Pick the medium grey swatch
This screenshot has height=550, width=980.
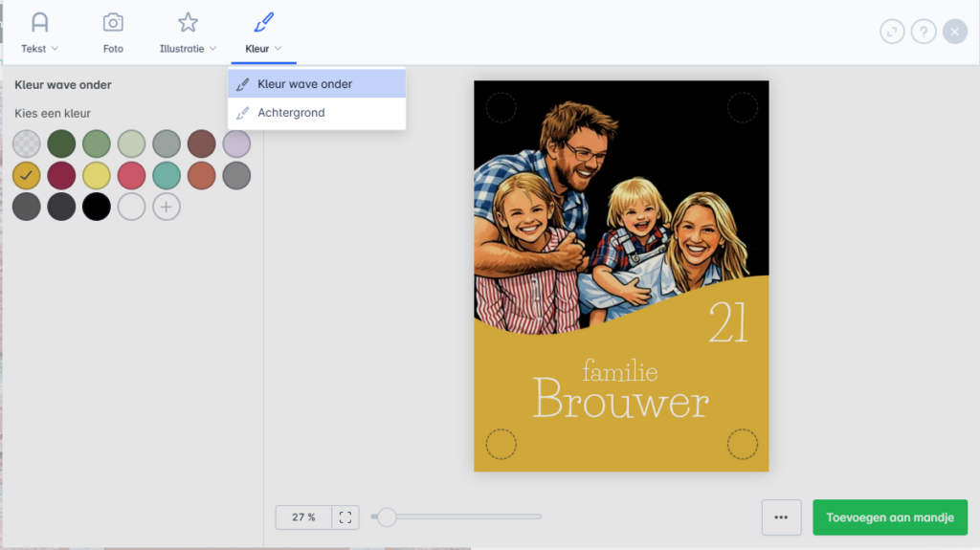pyautogui.click(x=236, y=176)
